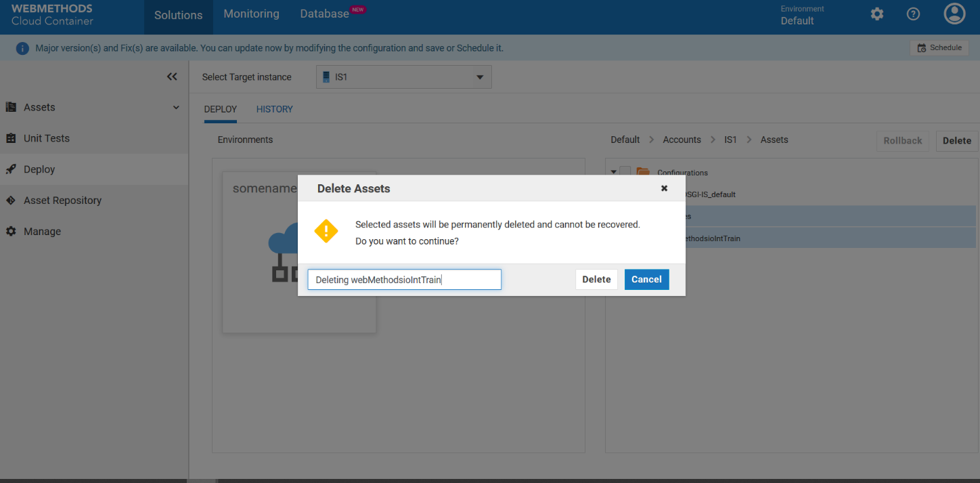Click the "Select Target instance" label
The height and width of the screenshot is (483, 980).
click(246, 77)
